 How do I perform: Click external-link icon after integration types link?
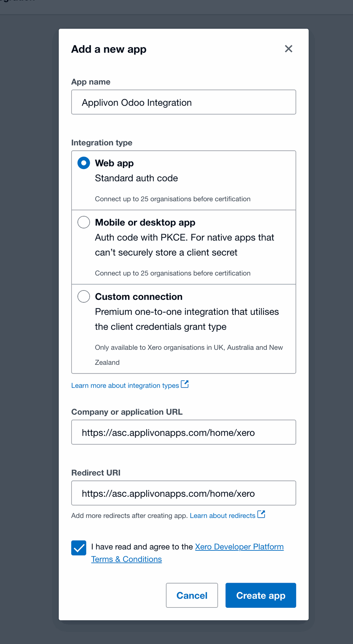(185, 384)
